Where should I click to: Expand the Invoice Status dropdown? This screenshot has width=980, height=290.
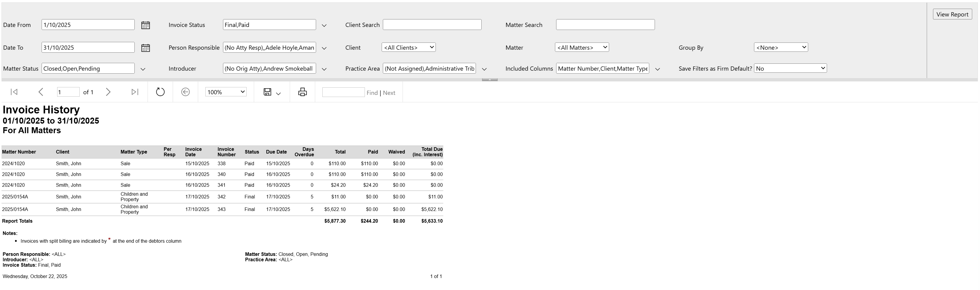click(324, 25)
